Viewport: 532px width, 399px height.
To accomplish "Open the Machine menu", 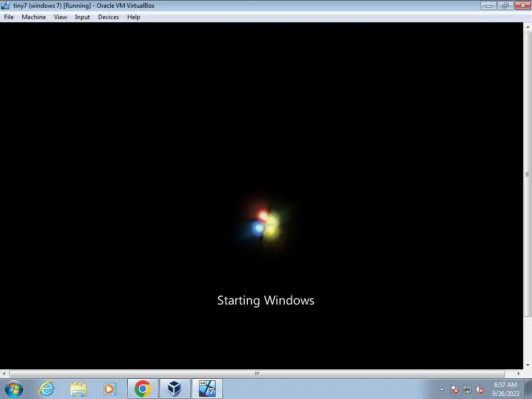I will 34,17.
